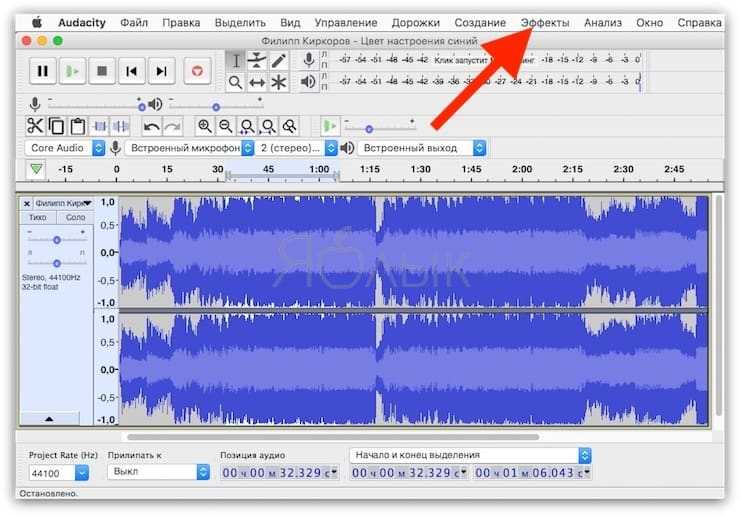
Task: Click the horizontal scrollbar below the track
Action: 333,437
